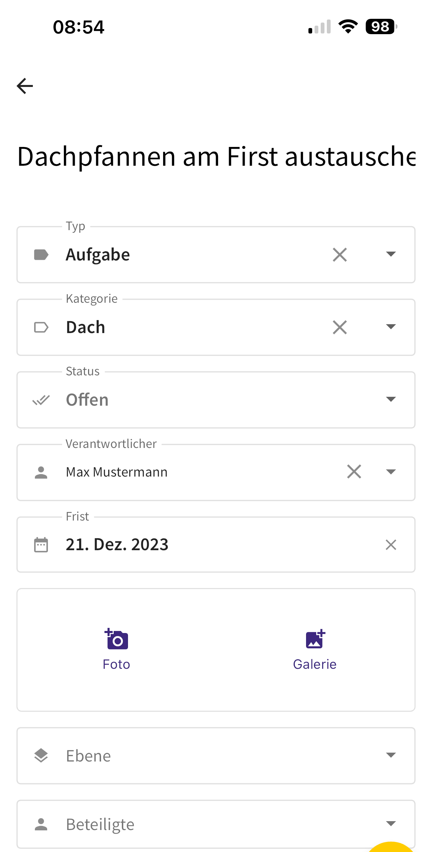Open the Kategorie dropdown arrow
This screenshot has height=852, width=432.
tap(391, 327)
